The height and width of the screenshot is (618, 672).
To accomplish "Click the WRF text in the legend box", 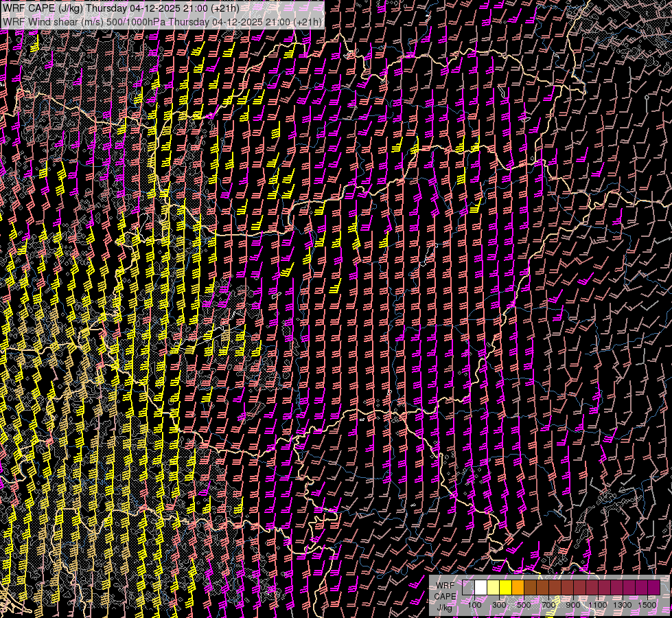I will click(x=445, y=584).
